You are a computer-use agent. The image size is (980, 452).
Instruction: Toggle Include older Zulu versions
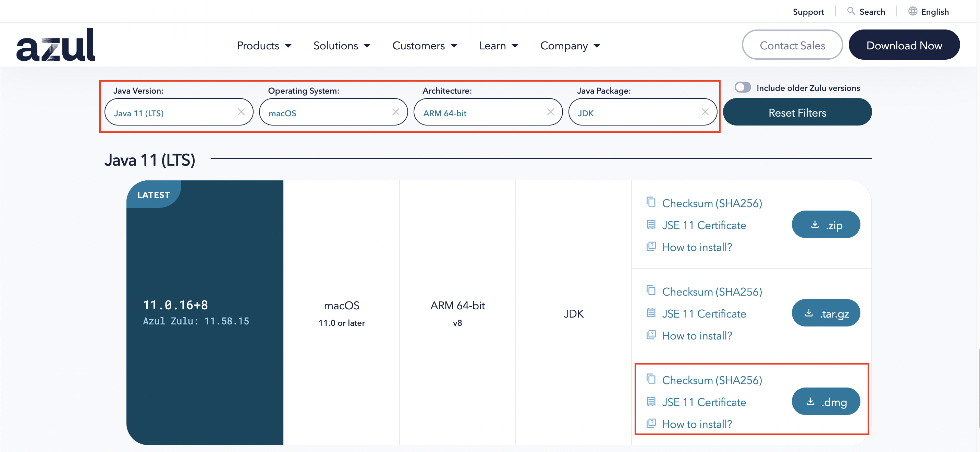tap(742, 87)
